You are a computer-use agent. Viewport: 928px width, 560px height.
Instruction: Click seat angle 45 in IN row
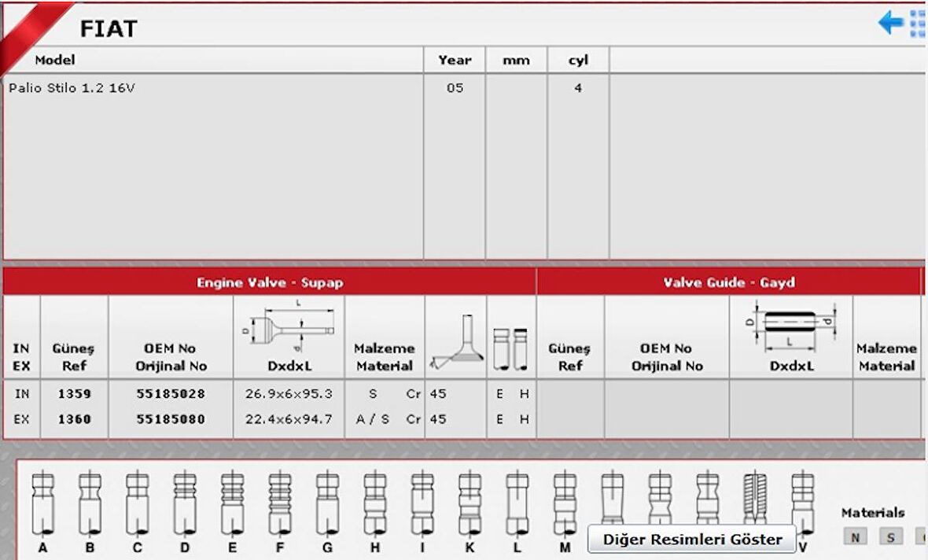coord(438,394)
